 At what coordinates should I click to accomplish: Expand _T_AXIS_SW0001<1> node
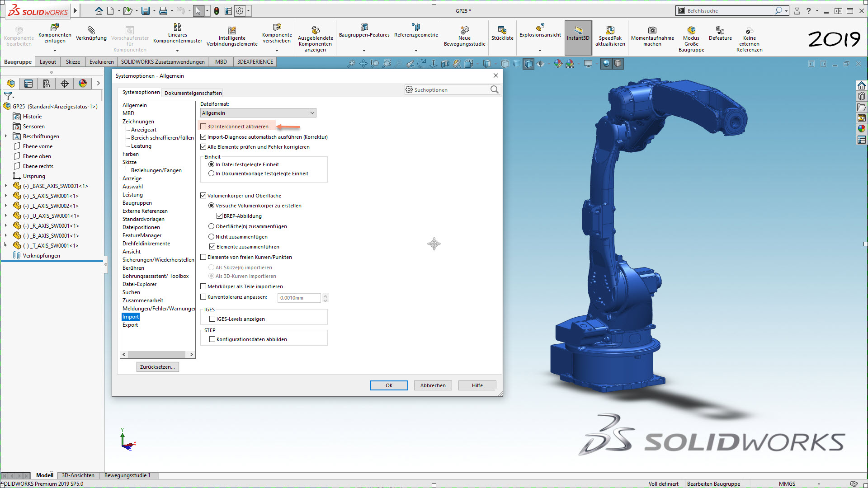pyautogui.click(x=5, y=245)
